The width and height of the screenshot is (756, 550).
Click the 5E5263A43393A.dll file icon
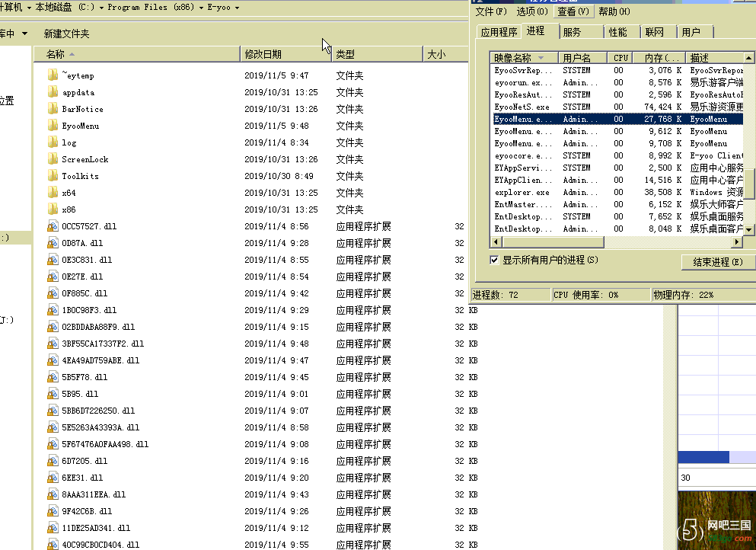pos(53,427)
